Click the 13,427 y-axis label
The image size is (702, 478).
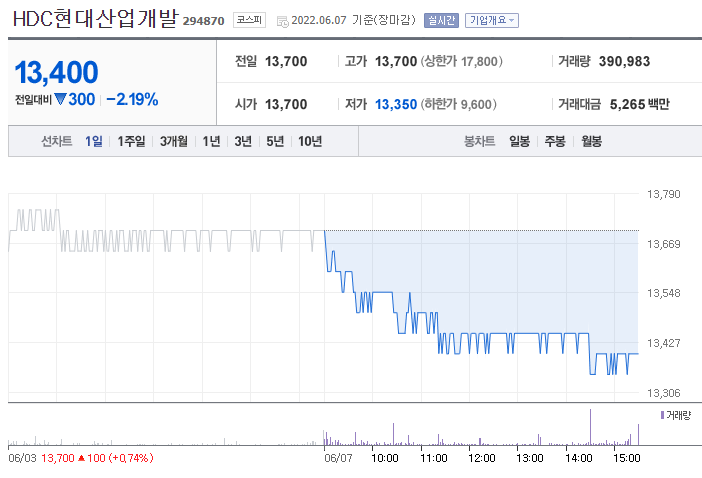click(663, 343)
